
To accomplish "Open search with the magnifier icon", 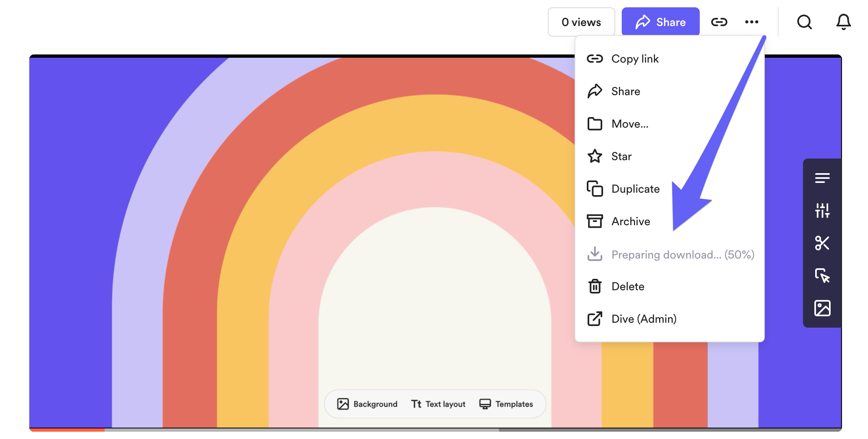I will pyautogui.click(x=804, y=22).
